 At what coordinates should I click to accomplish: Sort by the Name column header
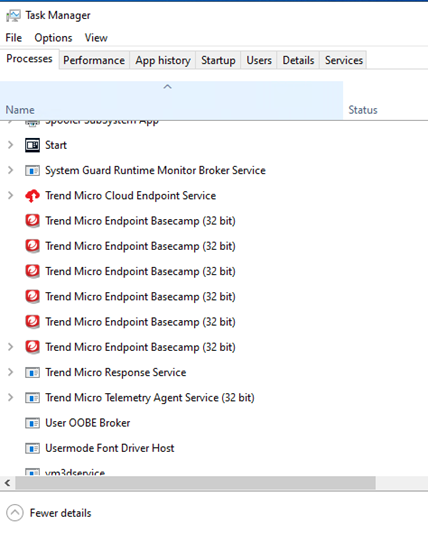pos(171,101)
